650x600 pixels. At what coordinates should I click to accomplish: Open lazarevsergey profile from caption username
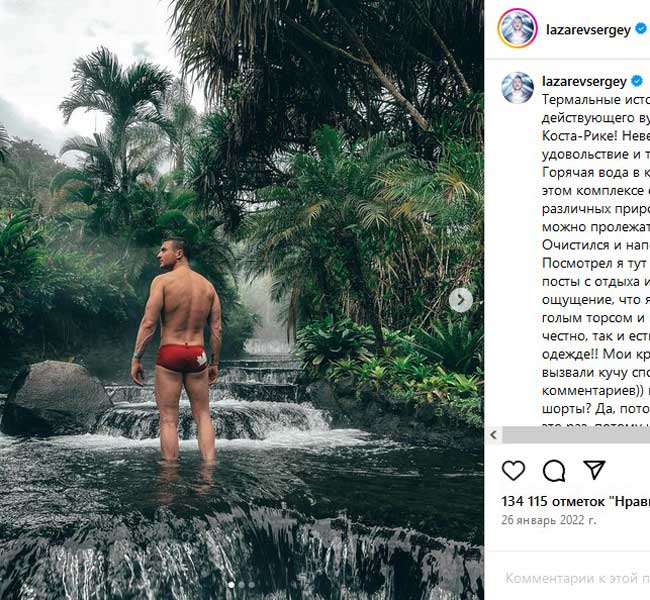point(584,82)
